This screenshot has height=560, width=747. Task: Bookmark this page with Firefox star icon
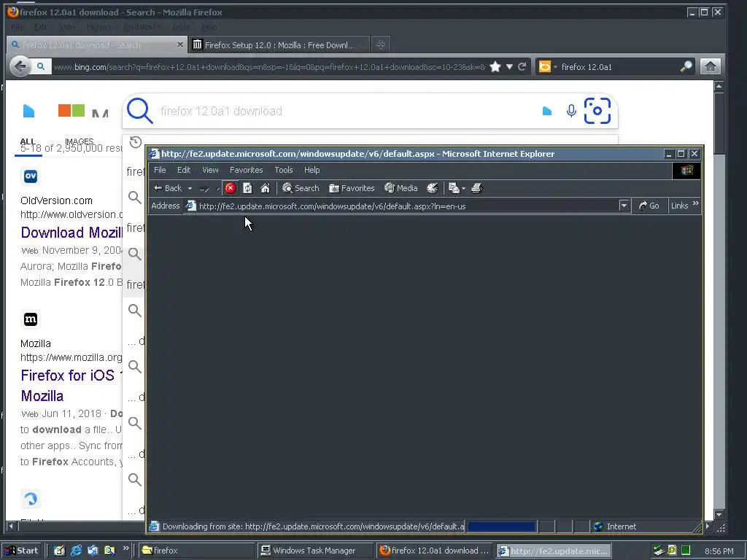[495, 66]
